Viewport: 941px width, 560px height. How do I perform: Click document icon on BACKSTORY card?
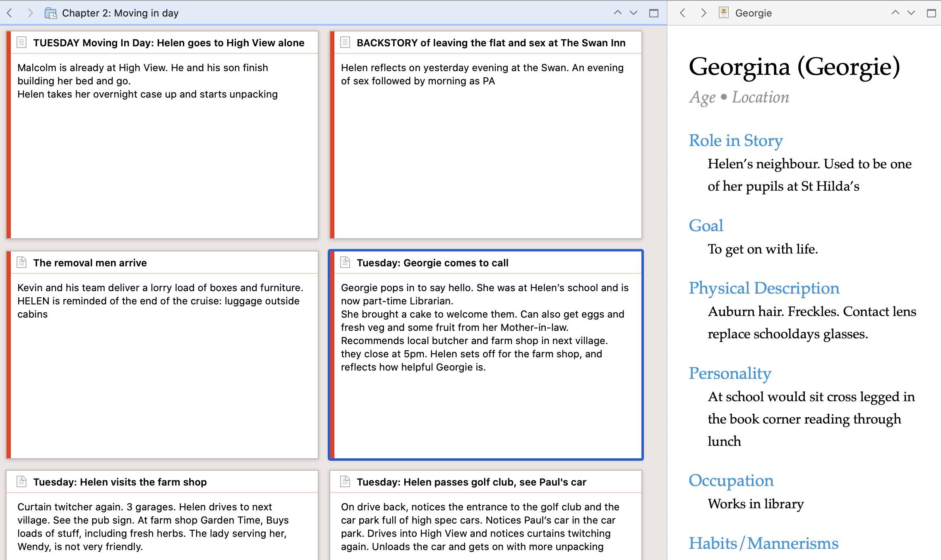tap(345, 42)
